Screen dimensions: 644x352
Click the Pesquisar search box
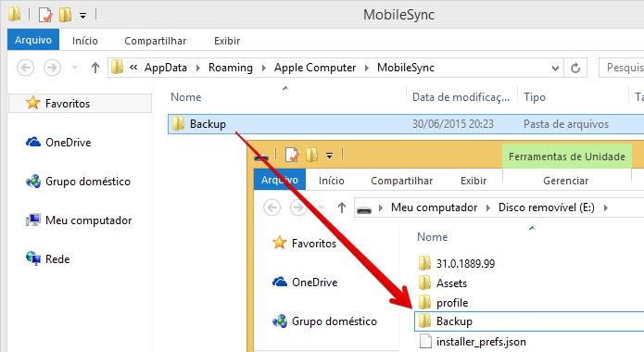point(622,68)
